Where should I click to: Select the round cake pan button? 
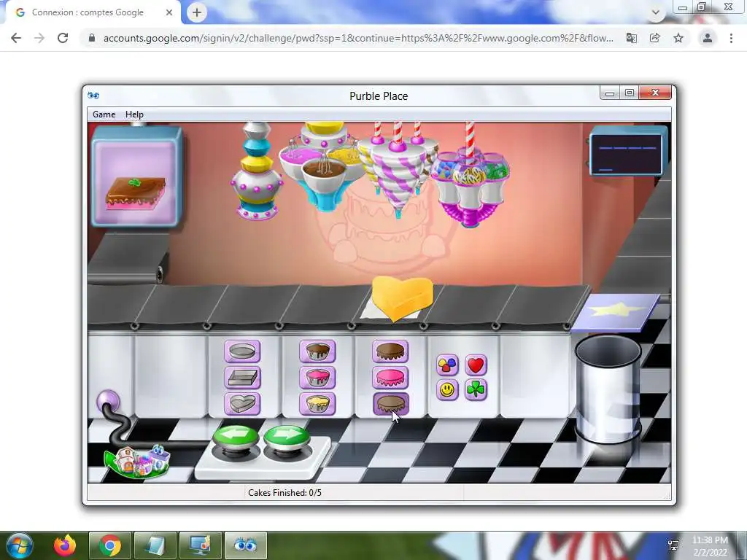pos(242,351)
